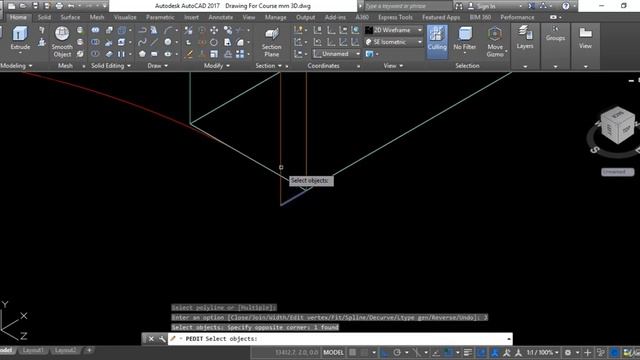This screenshot has height=360, width=640.
Task: Switch to the Layout1 tab
Action: coord(33,350)
